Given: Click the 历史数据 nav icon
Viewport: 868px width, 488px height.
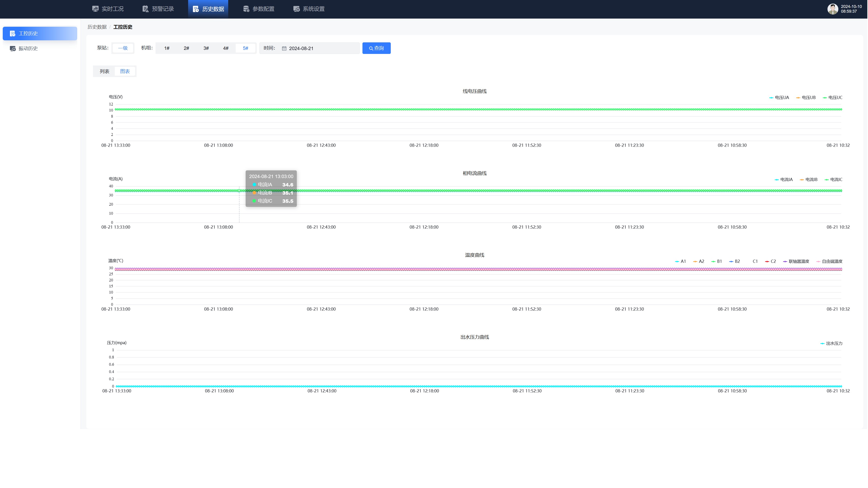Looking at the screenshot, I should 196,9.
